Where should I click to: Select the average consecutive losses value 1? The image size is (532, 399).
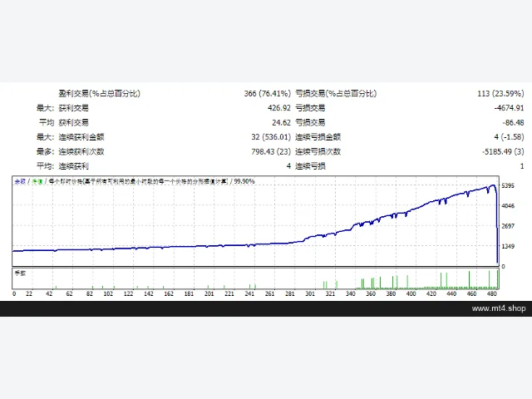coord(522,166)
